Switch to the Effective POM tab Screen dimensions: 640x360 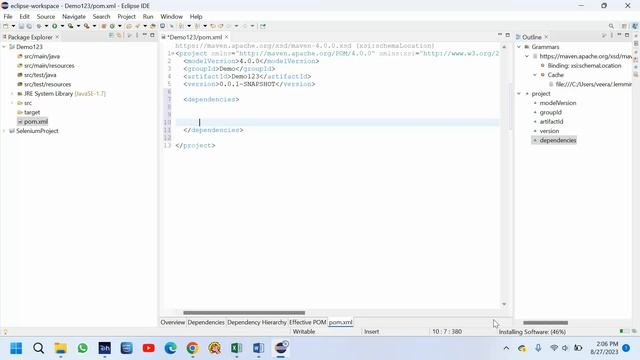point(307,322)
